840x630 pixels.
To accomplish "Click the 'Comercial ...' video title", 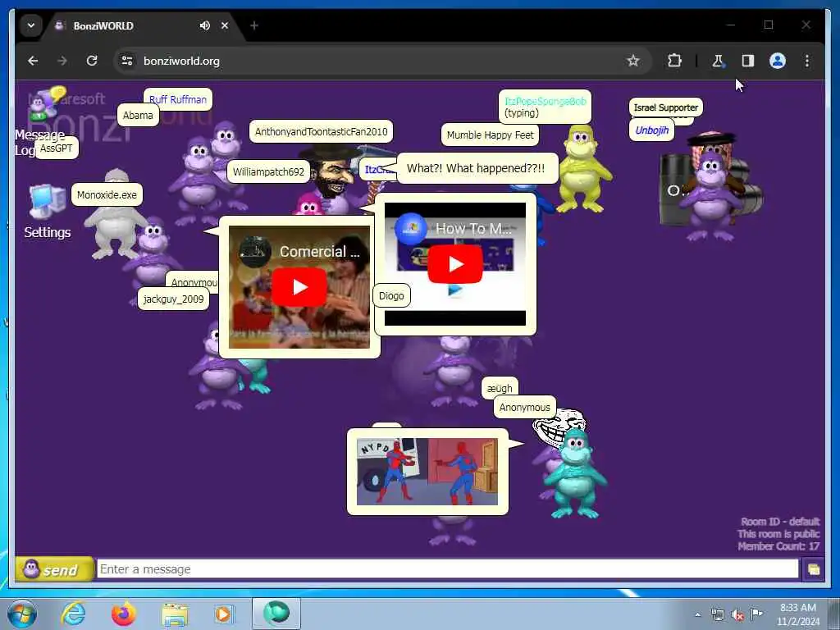I will [320, 251].
